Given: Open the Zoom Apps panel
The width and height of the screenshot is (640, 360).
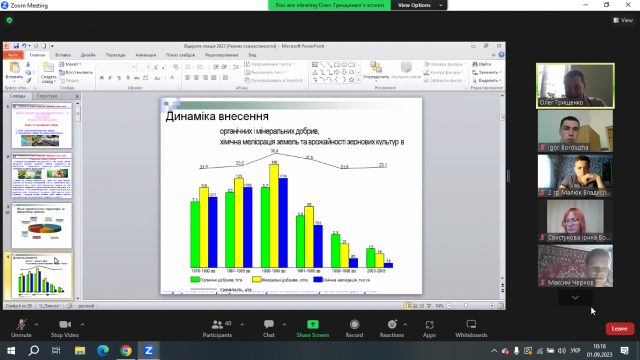Looking at the screenshot, I should coord(429,328).
